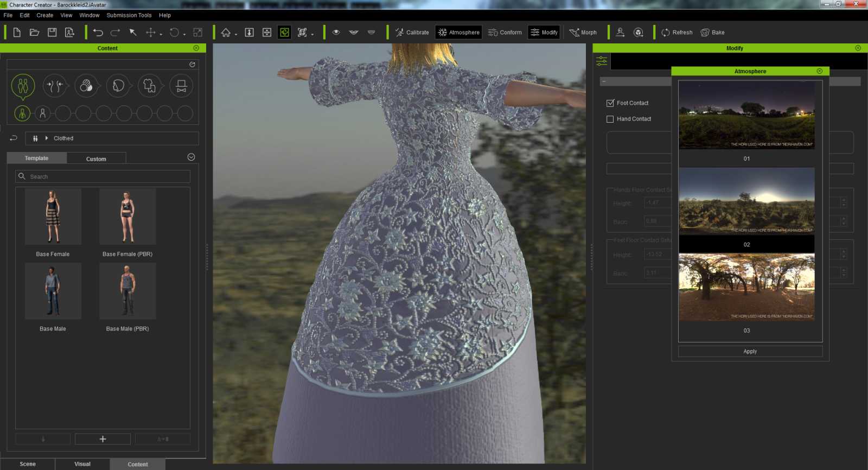Open the Submission Tools menu

pyautogui.click(x=129, y=15)
